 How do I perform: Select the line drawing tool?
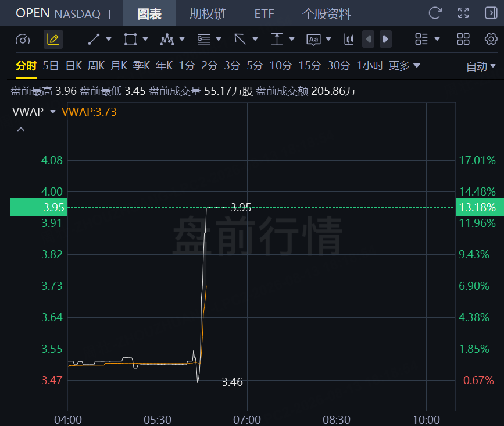click(94, 39)
